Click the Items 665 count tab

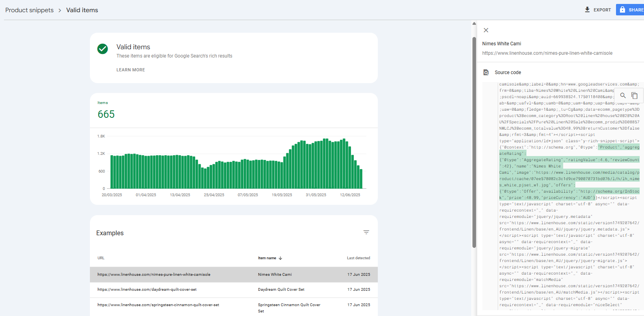point(106,111)
